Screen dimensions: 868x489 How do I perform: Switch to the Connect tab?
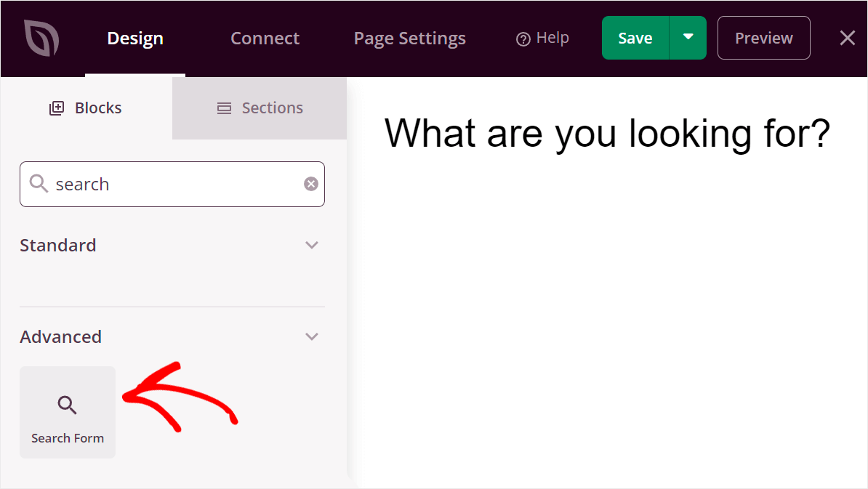pyautogui.click(x=265, y=39)
